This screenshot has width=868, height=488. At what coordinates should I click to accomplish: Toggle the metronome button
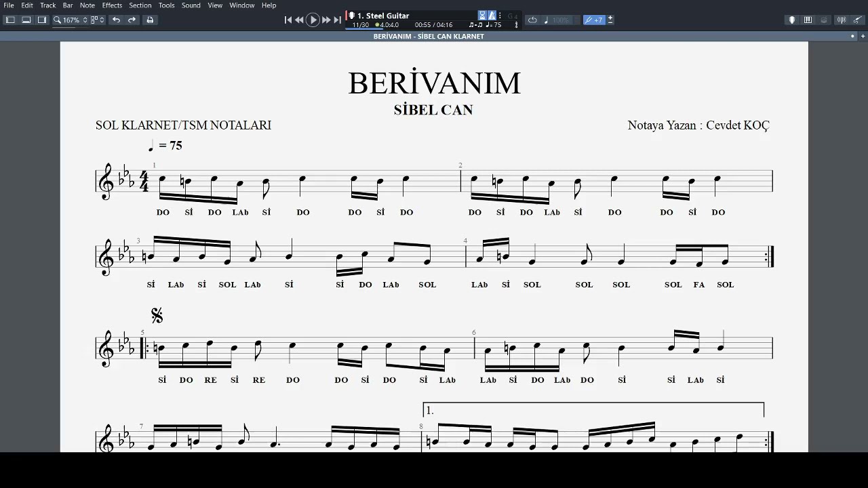pyautogui.click(x=492, y=16)
